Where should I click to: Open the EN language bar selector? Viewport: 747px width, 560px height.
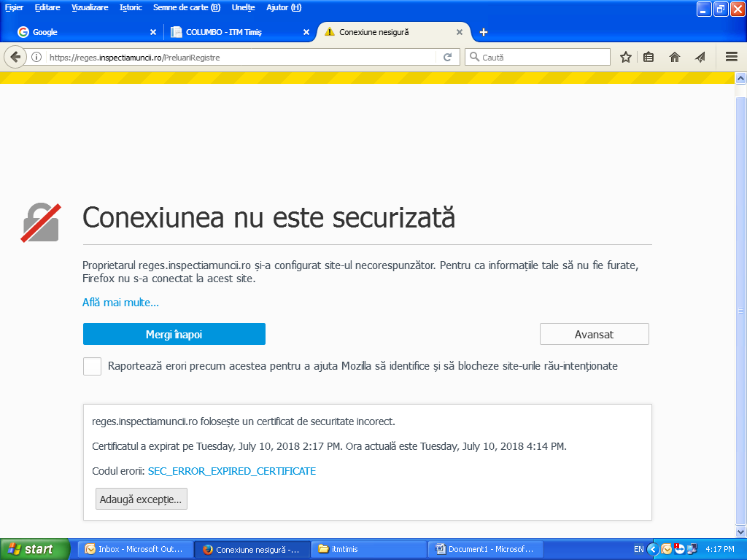pyautogui.click(x=638, y=549)
